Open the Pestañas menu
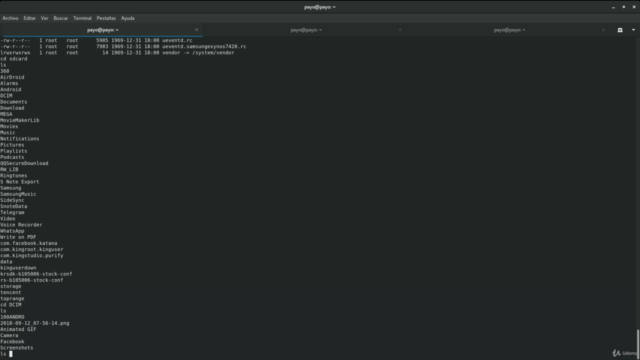 pyautogui.click(x=106, y=18)
